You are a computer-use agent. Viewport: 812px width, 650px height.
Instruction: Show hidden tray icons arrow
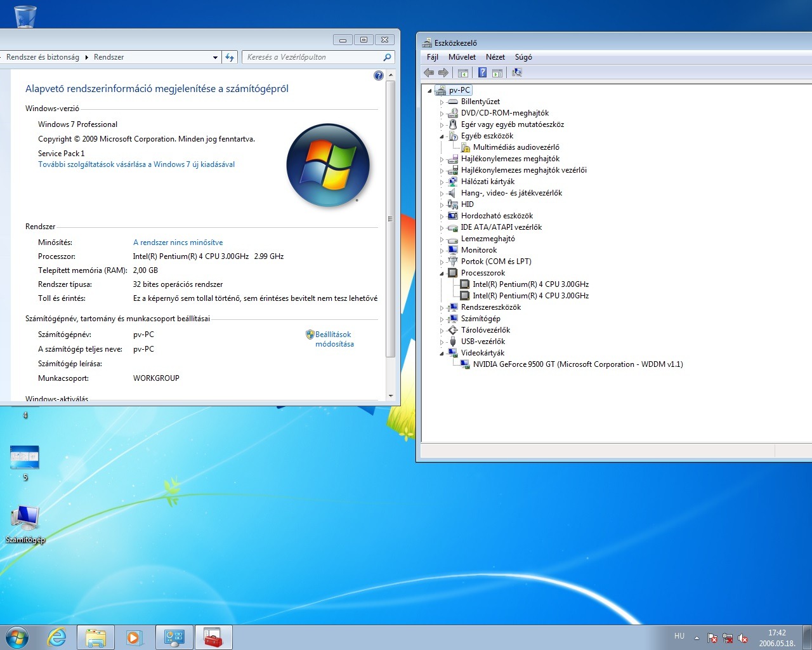[697, 637]
